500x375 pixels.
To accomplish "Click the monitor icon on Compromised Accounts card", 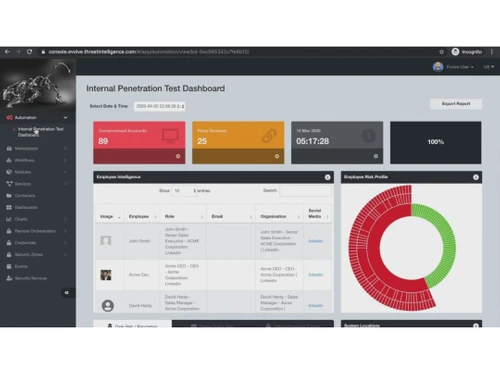I will point(170,136).
